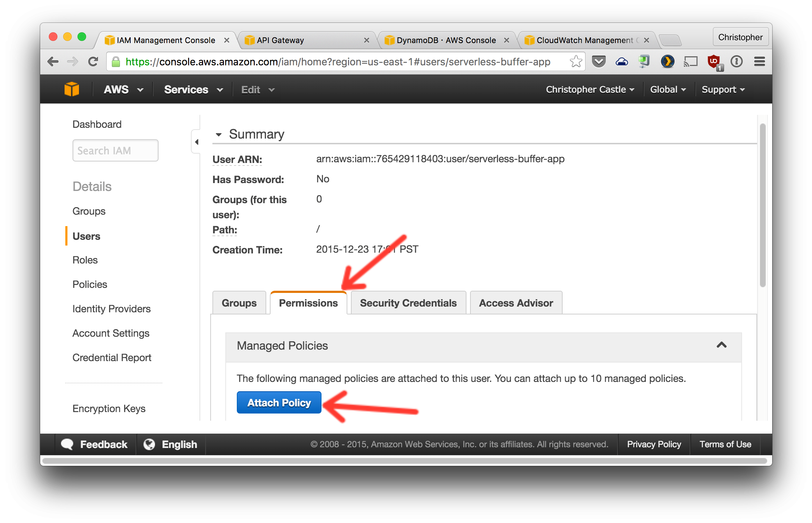Click the uBlock Origin shield icon
This screenshot has width=812, height=523.
click(714, 62)
